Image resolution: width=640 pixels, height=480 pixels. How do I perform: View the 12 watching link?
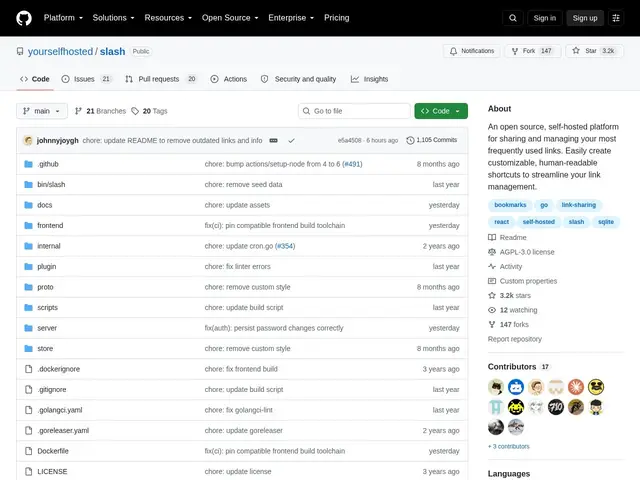(x=513, y=310)
